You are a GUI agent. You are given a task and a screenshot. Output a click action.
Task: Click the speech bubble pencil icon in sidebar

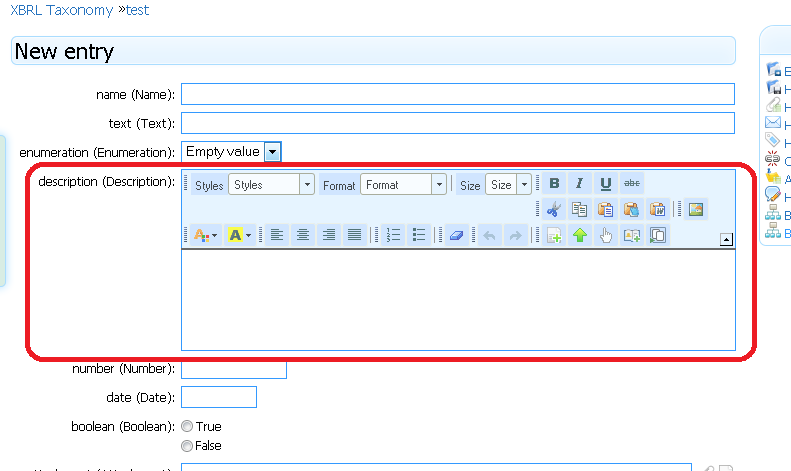coord(773,194)
